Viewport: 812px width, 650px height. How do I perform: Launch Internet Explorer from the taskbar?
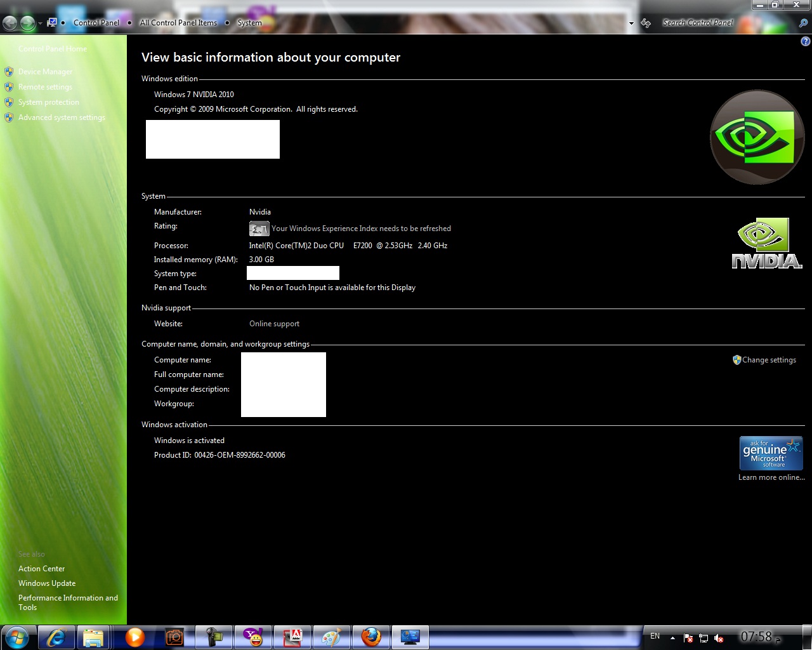(x=56, y=637)
